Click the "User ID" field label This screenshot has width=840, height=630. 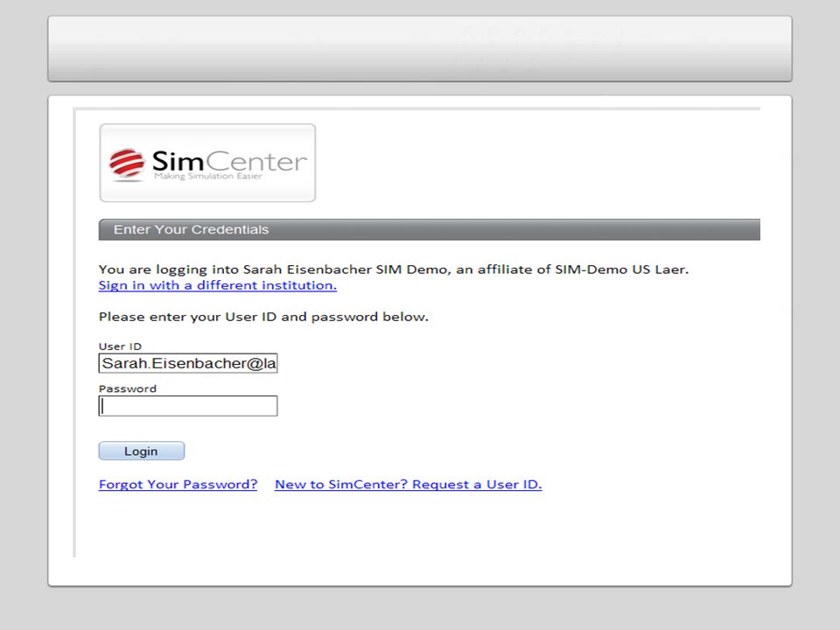coord(120,346)
